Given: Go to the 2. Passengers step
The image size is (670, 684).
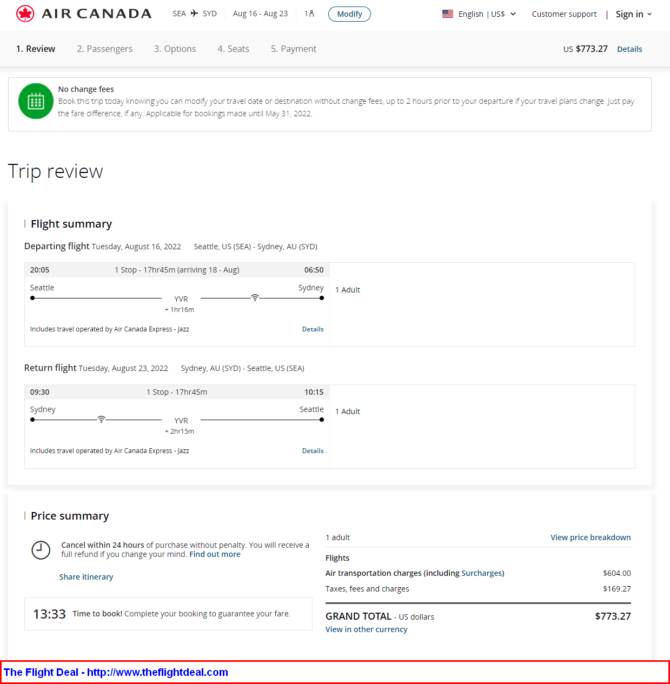Looking at the screenshot, I should [105, 49].
